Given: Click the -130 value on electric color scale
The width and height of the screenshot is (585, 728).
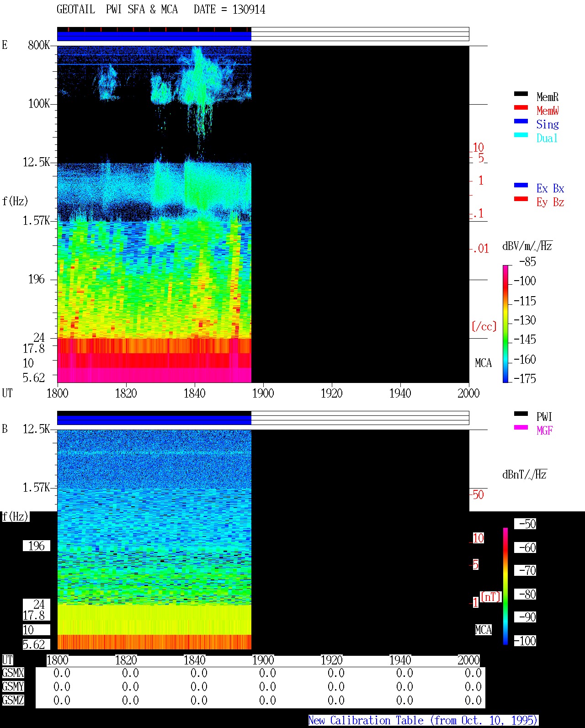Looking at the screenshot, I should [x=525, y=320].
